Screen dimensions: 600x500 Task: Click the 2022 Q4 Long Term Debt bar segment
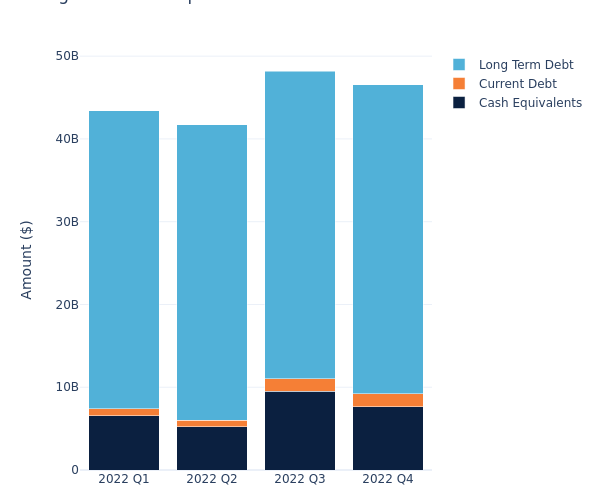pyautogui.click(x=388, y=239)
